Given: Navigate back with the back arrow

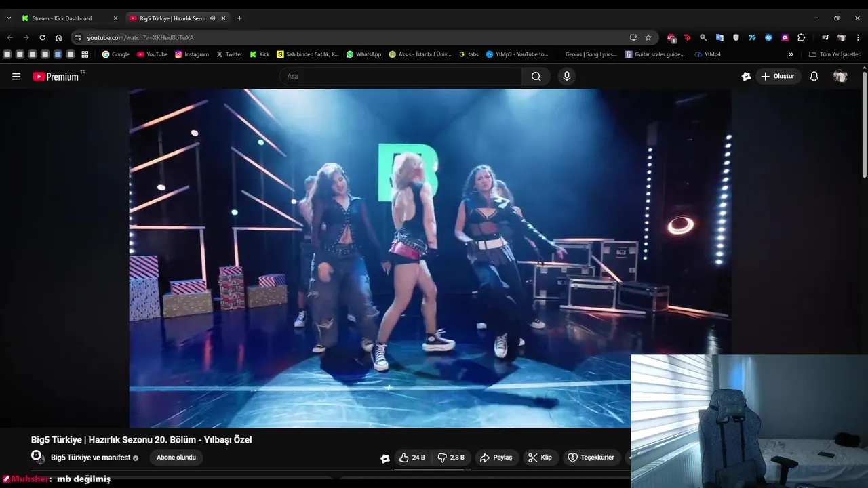Looking at the screenshot, I should click(x=9, y=37).
